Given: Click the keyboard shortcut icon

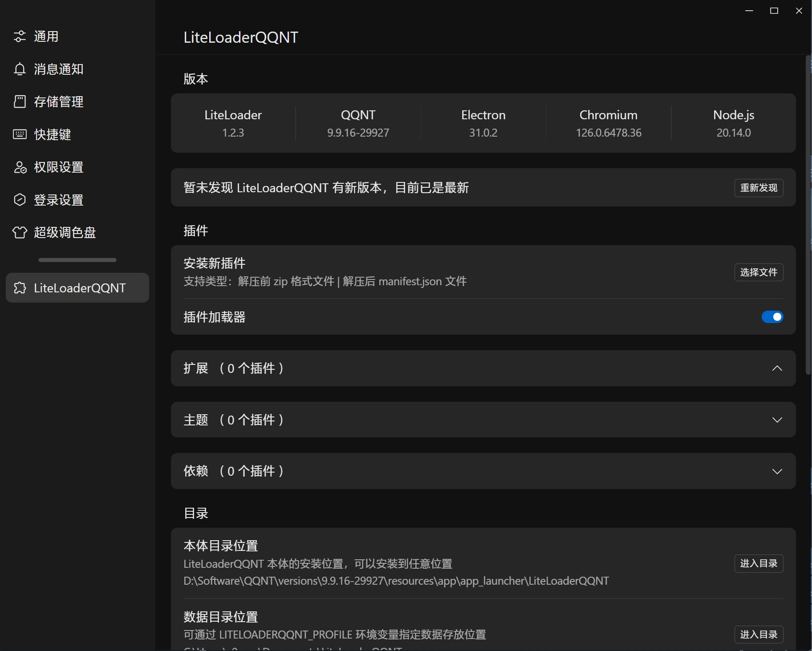Looking at the screenshot, I should 20,134.
